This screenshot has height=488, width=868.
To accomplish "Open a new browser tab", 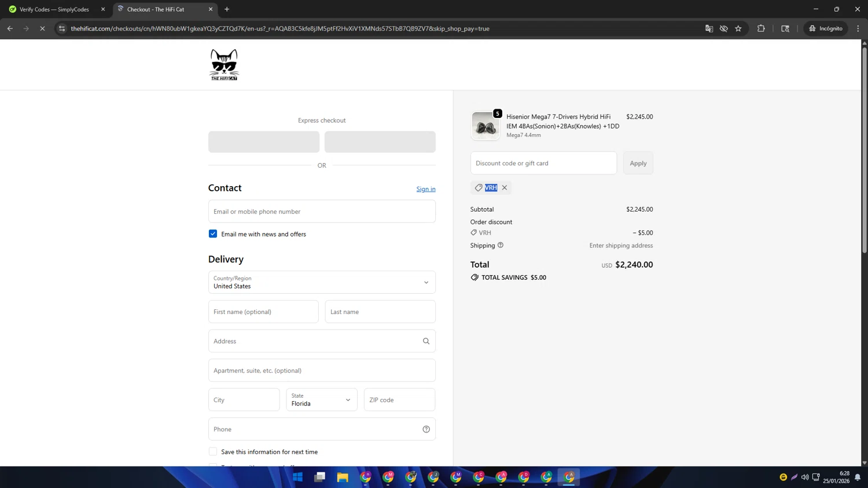I will tap(227, 9).
